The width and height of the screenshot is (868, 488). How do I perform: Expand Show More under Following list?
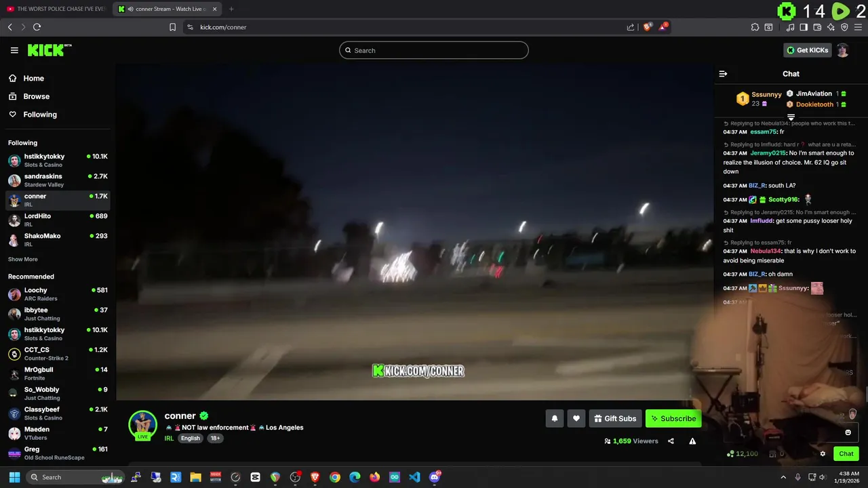[23, 260]
